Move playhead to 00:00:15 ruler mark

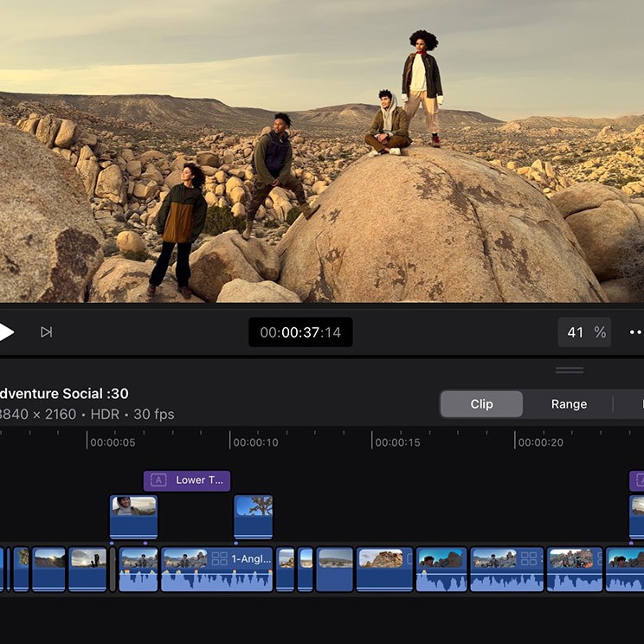tap(372, 442)
